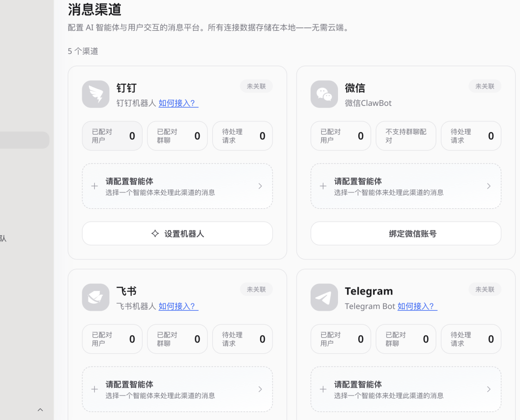This screenshot has height=420, width=520.
Task: Select DingTalk 已配对用户 stat box
Action: [112, 136]
